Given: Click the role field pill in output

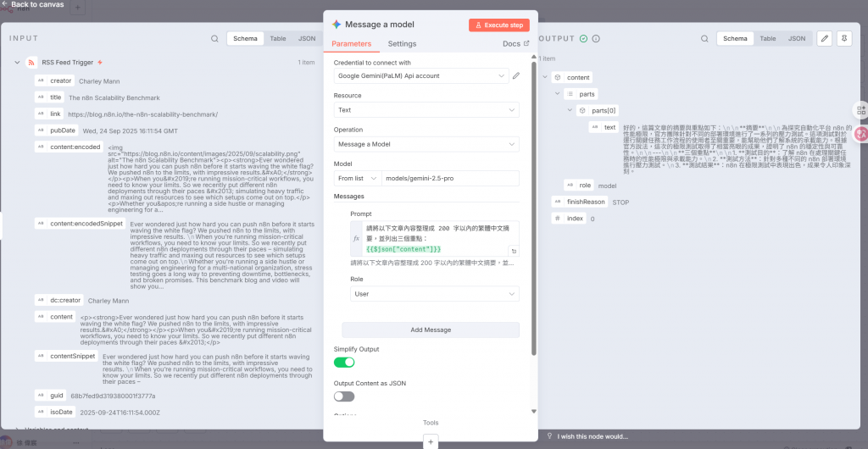Looking at the screenshot, I should [578, 186].
